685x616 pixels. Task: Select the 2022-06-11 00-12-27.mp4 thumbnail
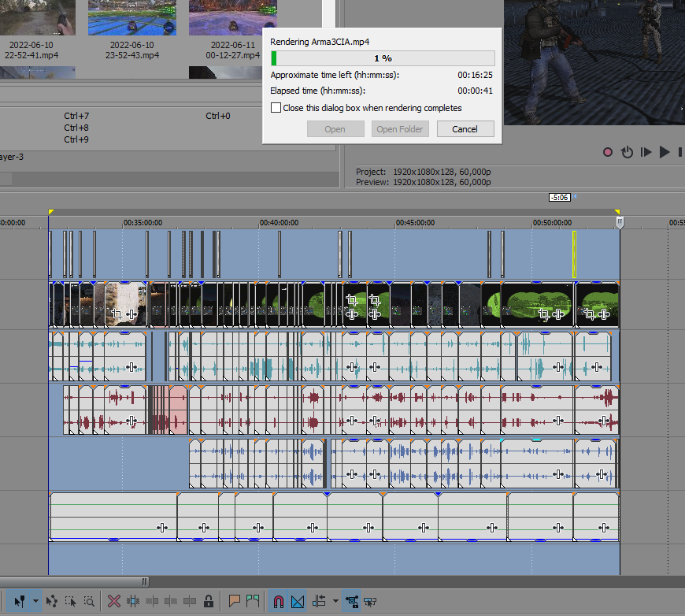(233, 17)
